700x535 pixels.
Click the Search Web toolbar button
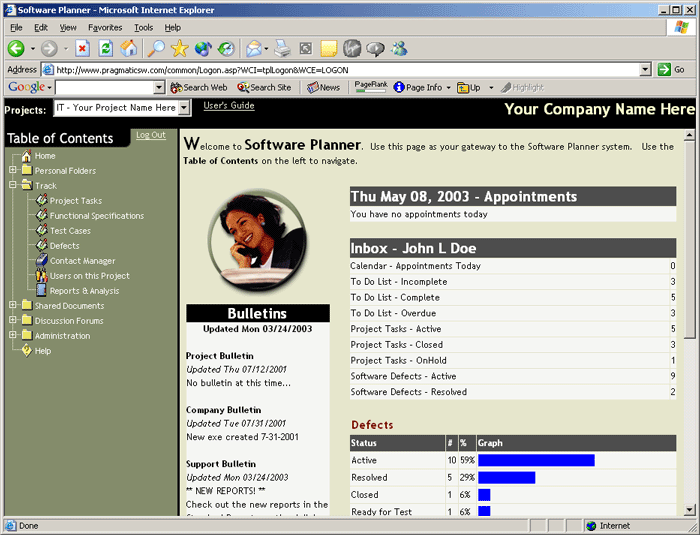tap(199, 88)
